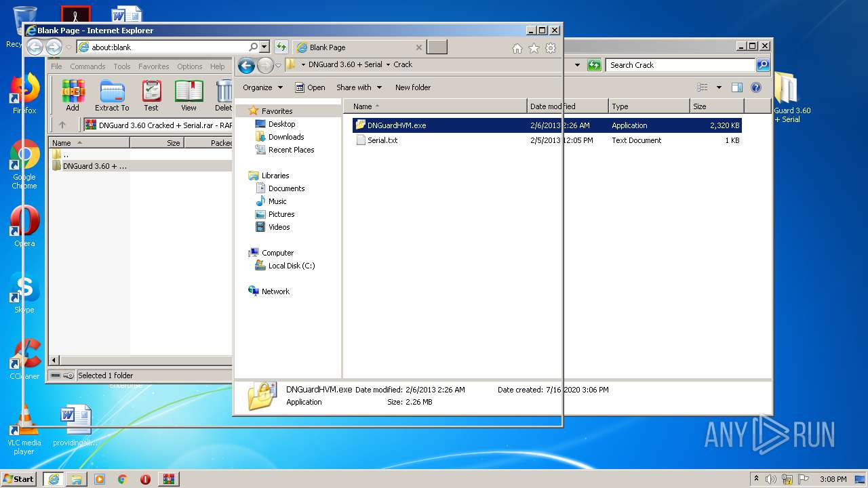Screen dimensions: 868x488
Task: Open the change view options dropdown
Action: 719,87
